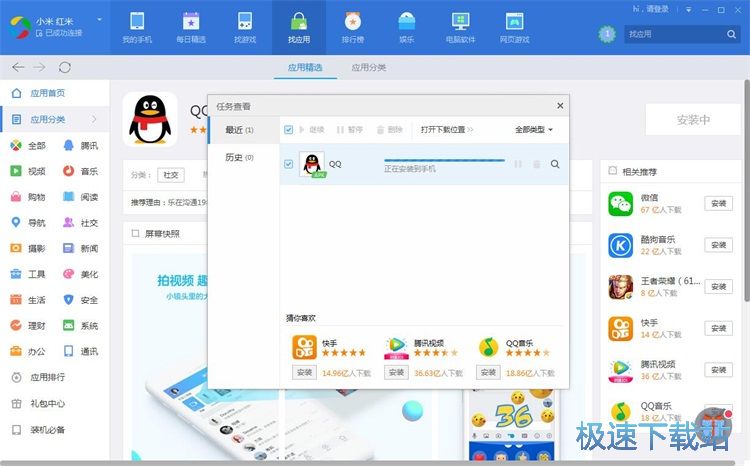Click the 找应用 search input field
750x466 pixels.
click(673, 34)
